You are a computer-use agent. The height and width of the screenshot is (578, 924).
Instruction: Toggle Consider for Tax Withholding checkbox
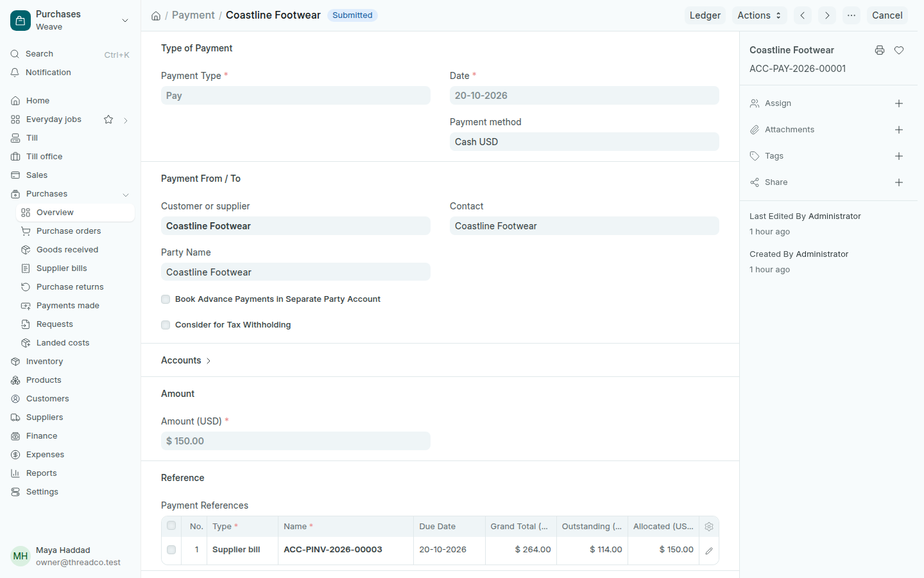pyautogui.click(x=166, y=325)
